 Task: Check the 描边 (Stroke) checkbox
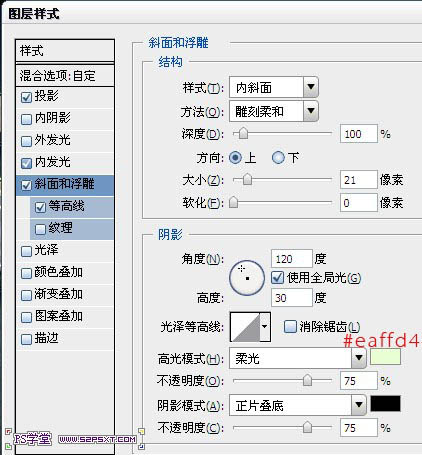[x=26, y=339]
